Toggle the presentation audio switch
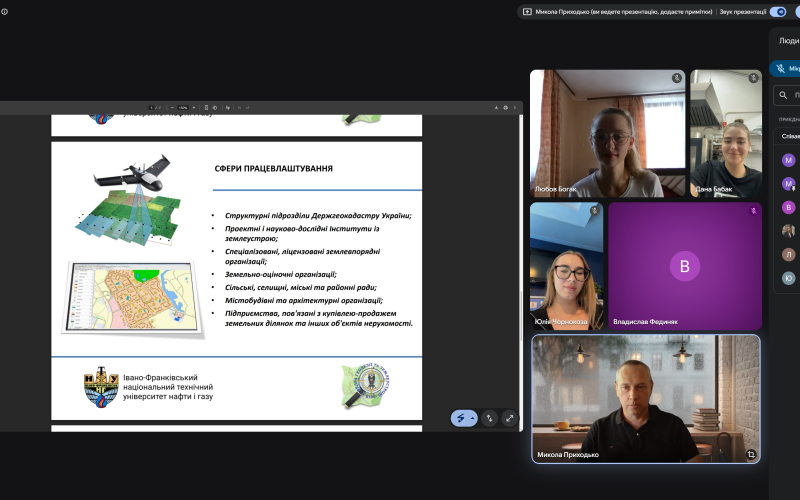Screen dimensions: 800x500 point(778,11)
